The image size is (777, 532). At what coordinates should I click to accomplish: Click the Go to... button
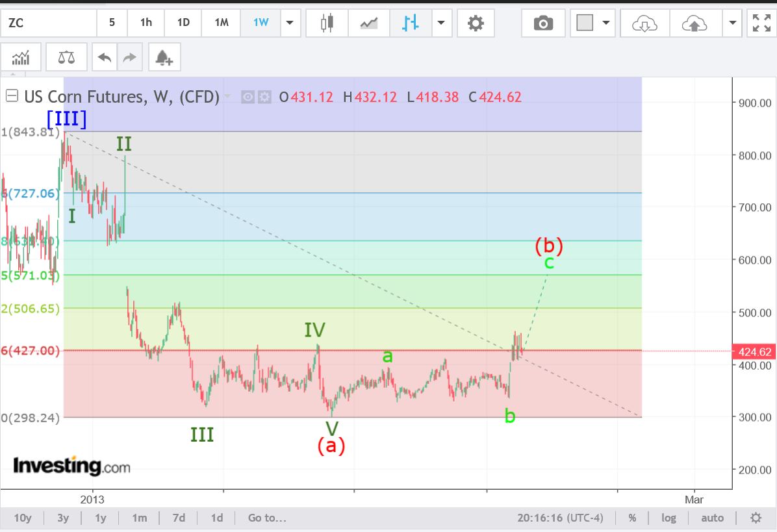click(266, 518)
